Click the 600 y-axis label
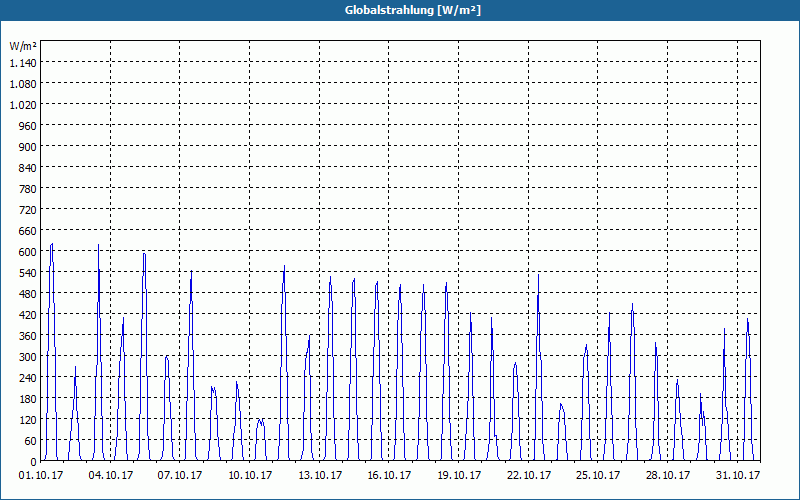 pos(28,252)
